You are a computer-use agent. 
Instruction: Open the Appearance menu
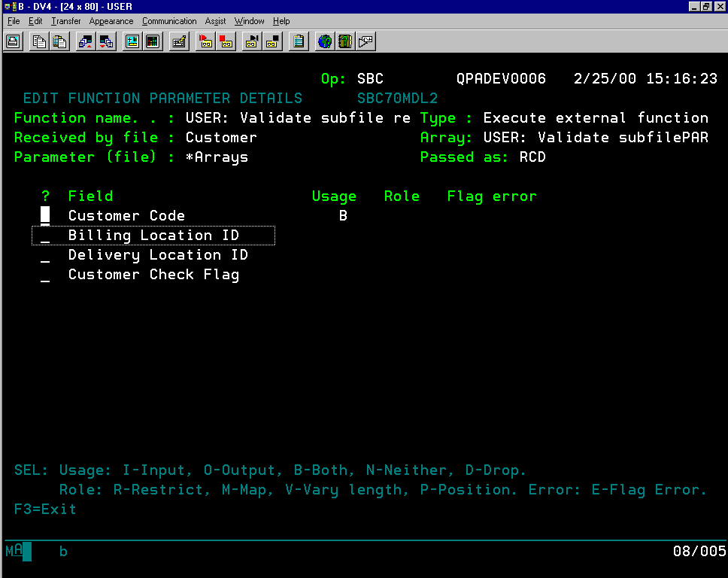tap(111, 21)
